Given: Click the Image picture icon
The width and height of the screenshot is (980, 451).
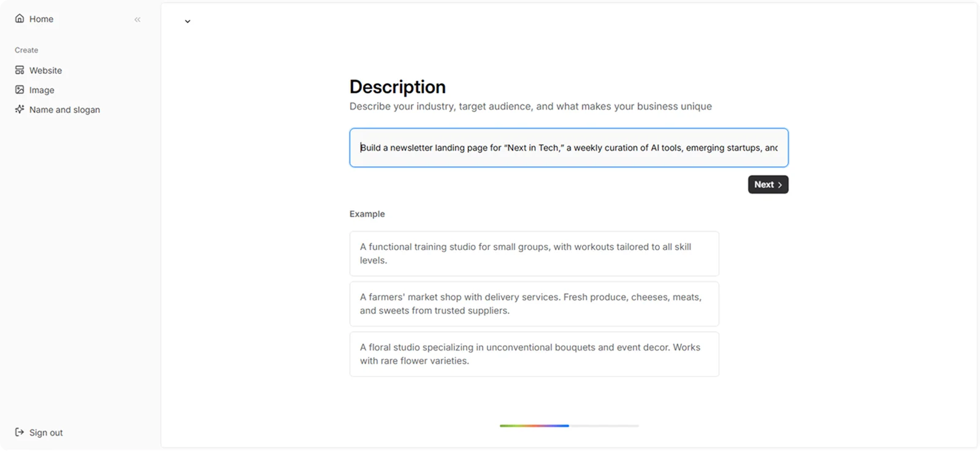Looking at the screenshot, I should click(x=20, y=89).
